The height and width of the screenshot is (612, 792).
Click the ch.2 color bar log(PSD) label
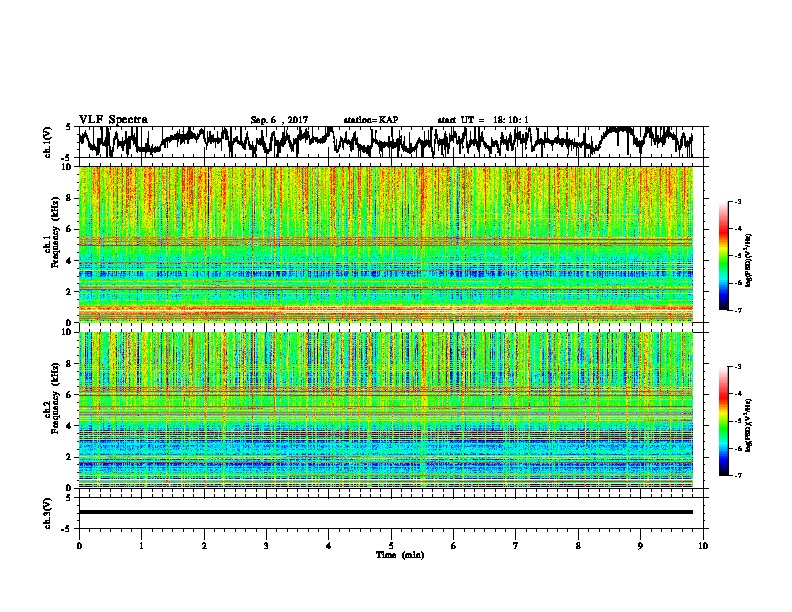point(749,425)
